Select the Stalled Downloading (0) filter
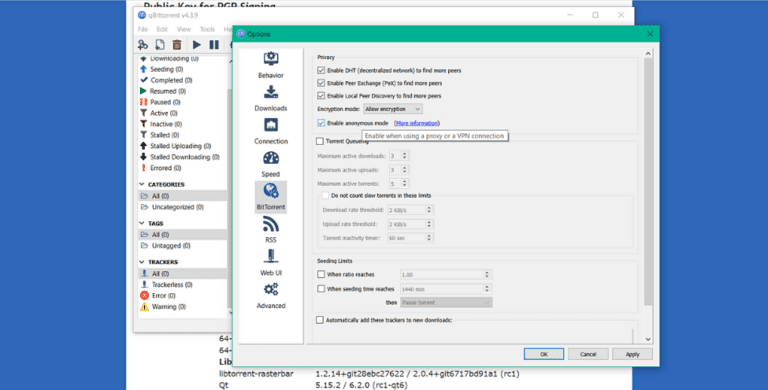This screenshot has width=768, height=390. point(179,157)
